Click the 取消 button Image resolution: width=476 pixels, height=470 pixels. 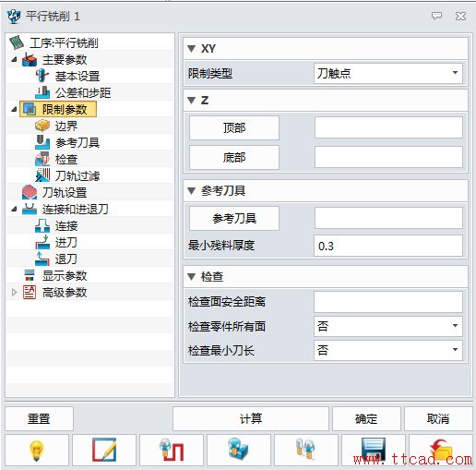pos(438,418)
